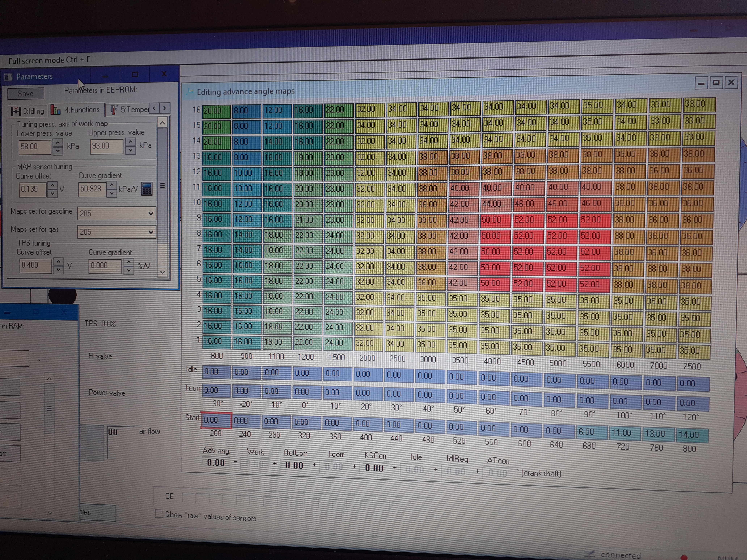747x560 pixels.
Task: Switch to the 4:Functions tab
Action: 82,110
